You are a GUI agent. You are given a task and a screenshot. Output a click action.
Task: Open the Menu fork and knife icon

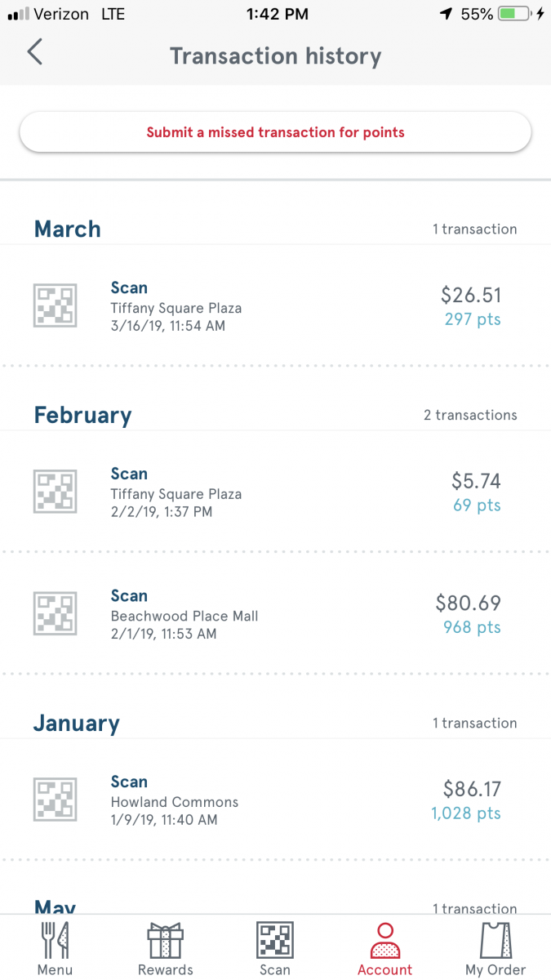(55, 941)
